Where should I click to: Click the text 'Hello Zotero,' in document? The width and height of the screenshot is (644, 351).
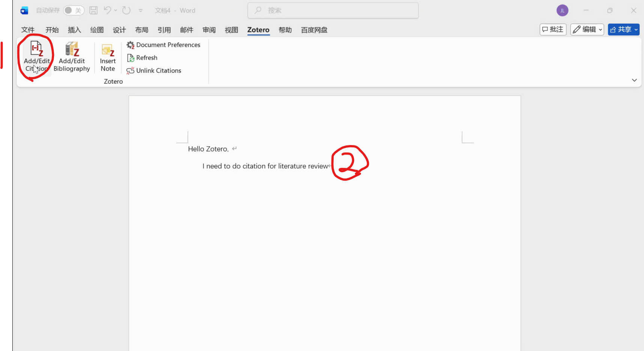point(208,149)
